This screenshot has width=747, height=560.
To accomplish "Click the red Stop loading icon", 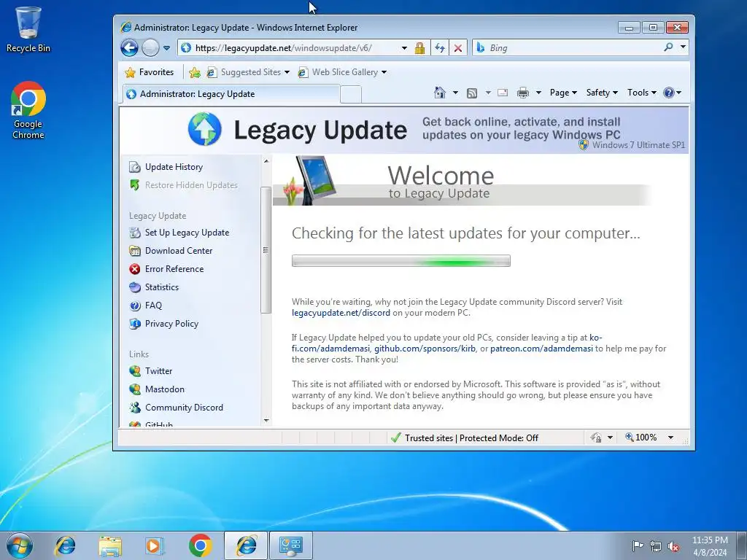I will point(458,48).
